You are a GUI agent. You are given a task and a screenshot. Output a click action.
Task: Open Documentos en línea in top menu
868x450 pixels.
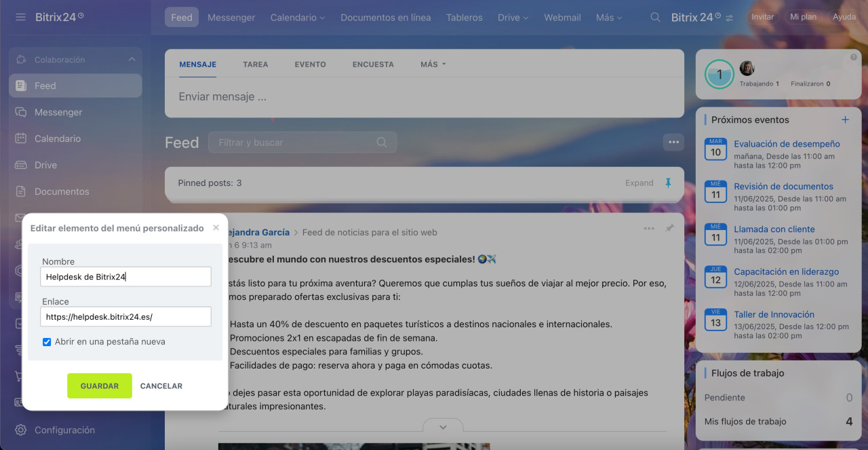pyautogui.click(x=386, y=18)
